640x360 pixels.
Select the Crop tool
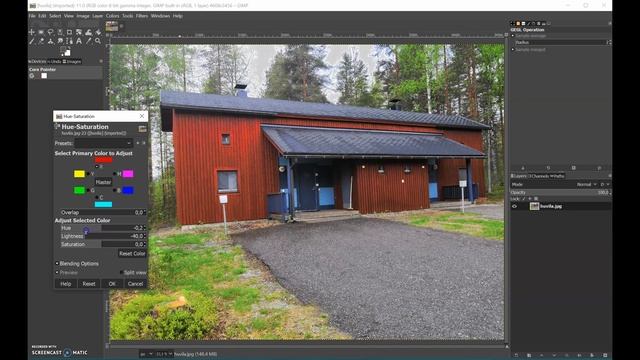point(69,32)
